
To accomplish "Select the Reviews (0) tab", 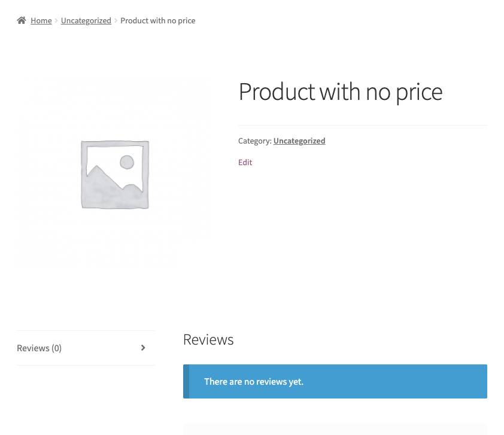I will tap(38, 348).
